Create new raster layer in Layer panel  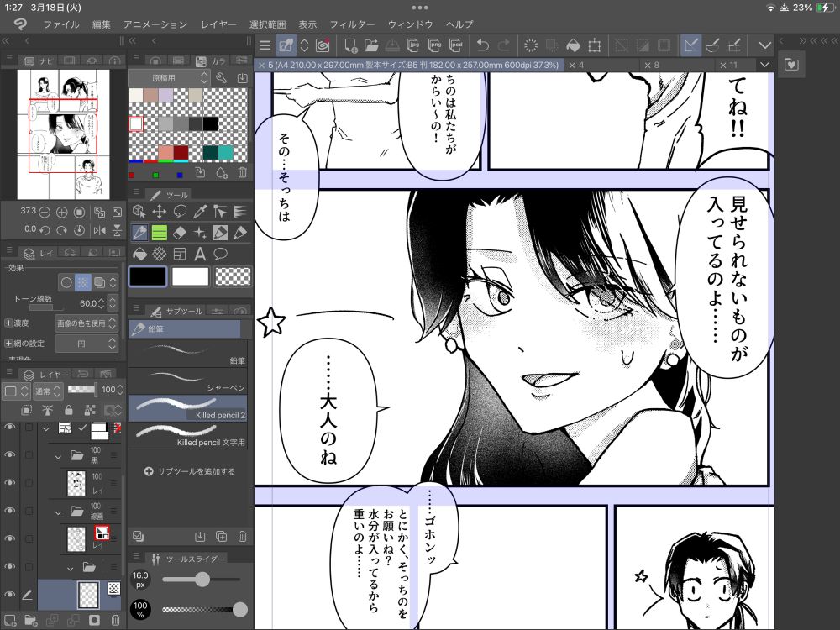10,621
